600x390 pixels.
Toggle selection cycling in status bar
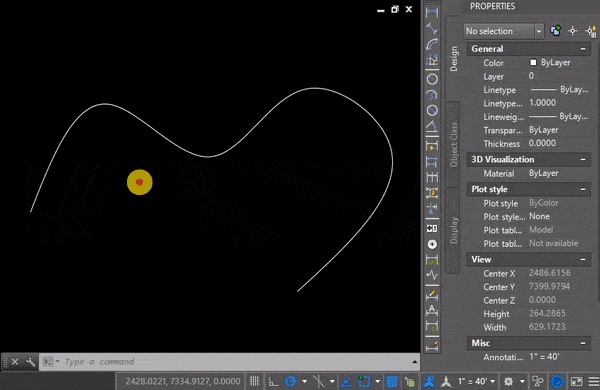[x=410, y=382]
